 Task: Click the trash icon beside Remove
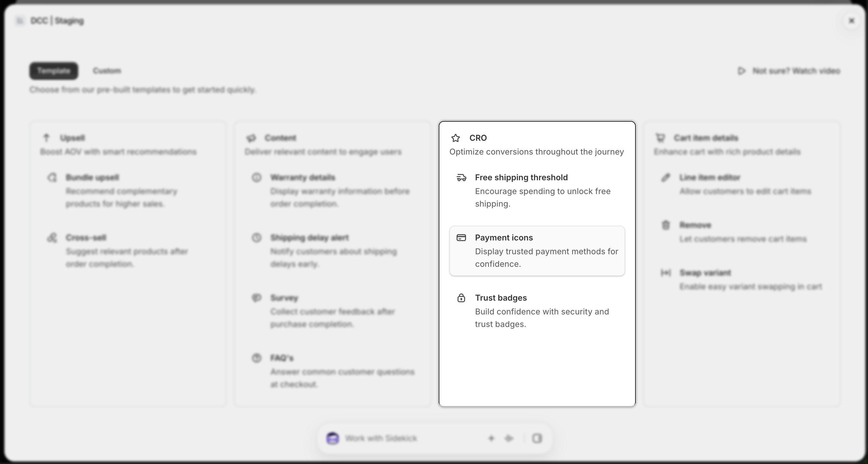666,225
